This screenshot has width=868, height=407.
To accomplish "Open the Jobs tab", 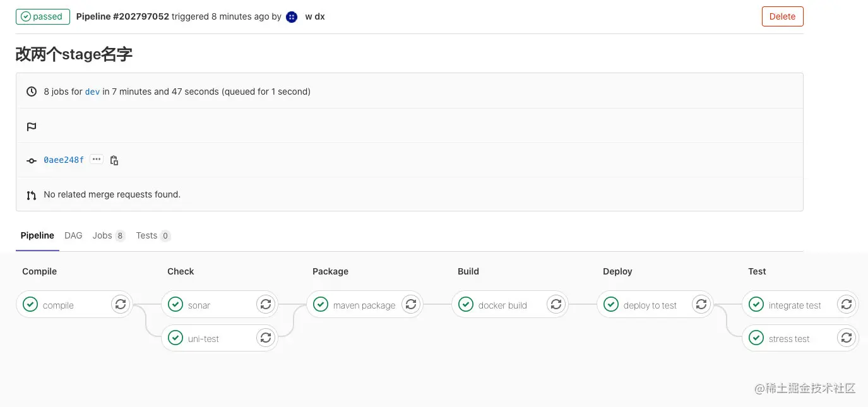I will [109, 235].
